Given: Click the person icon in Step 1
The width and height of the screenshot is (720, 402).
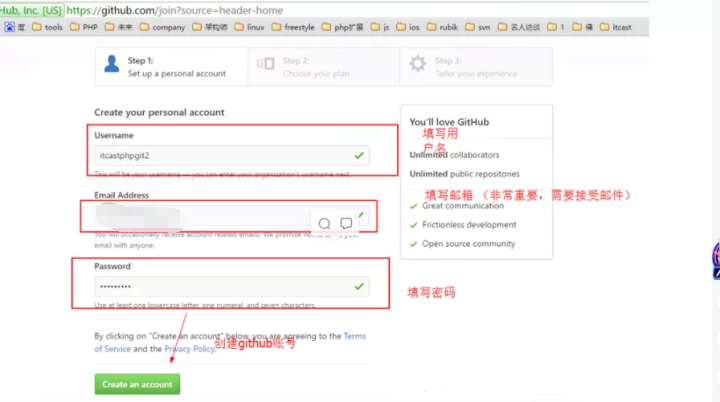Looking at the screenshot, I should pos(111,63).
